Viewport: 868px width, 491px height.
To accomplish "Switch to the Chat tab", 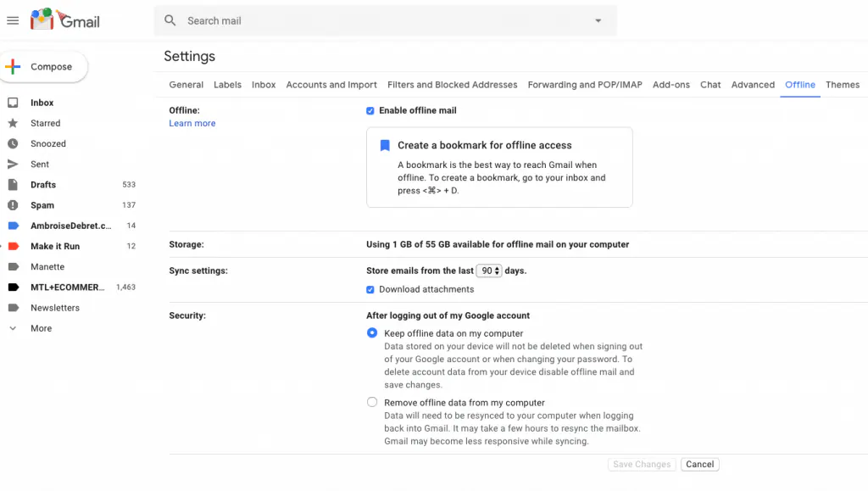I will 710,85.
